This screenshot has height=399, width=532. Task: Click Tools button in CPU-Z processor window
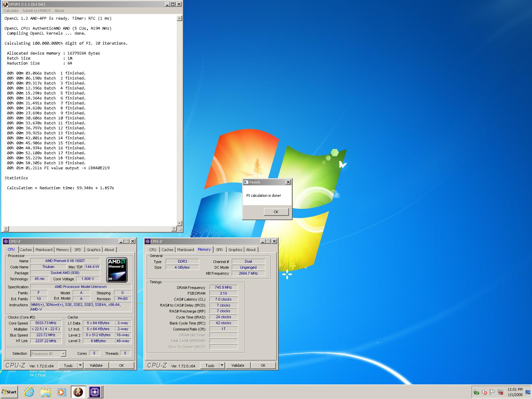click(68, 365)
